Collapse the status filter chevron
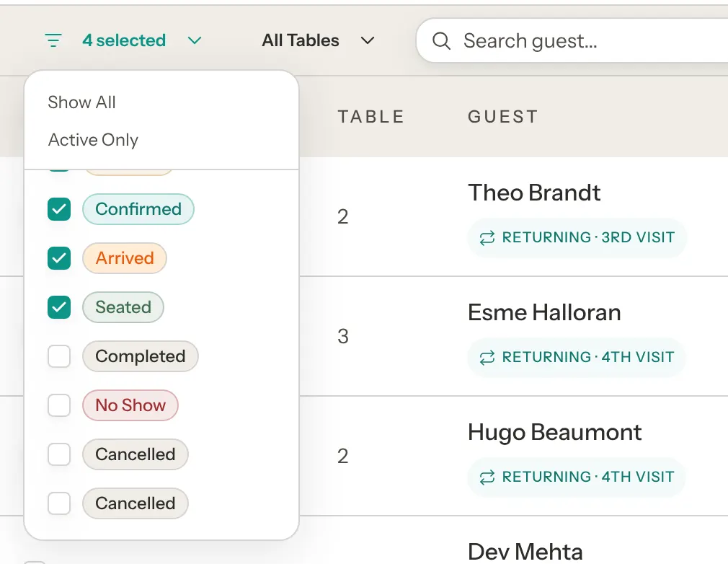Image resolution: width=728 pixels, height=564 pixels. pos(195,40)
